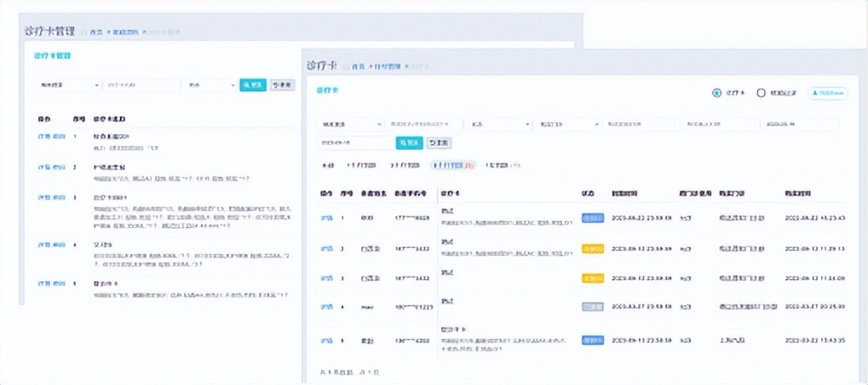The height and width of the screenshot is (385, 868).
Task: Open first dropdown in 诊疗卡管理 window
Action: [x=69, y=85]
